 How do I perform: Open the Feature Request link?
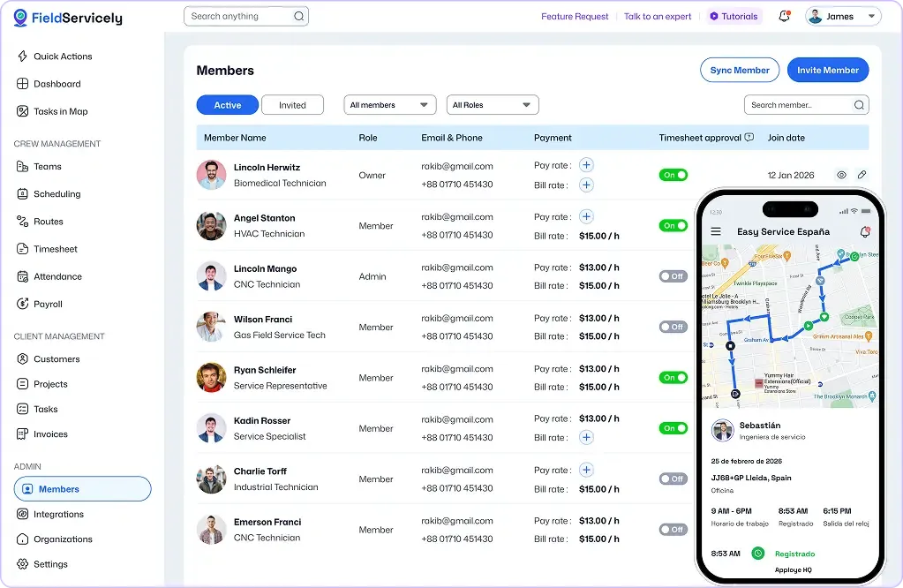point(575,16)
